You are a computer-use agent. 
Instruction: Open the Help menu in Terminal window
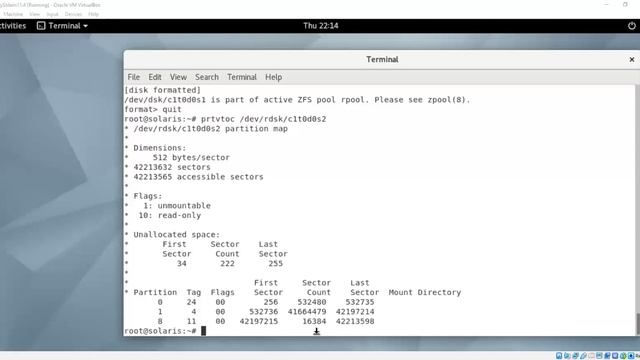coord(273,77)
